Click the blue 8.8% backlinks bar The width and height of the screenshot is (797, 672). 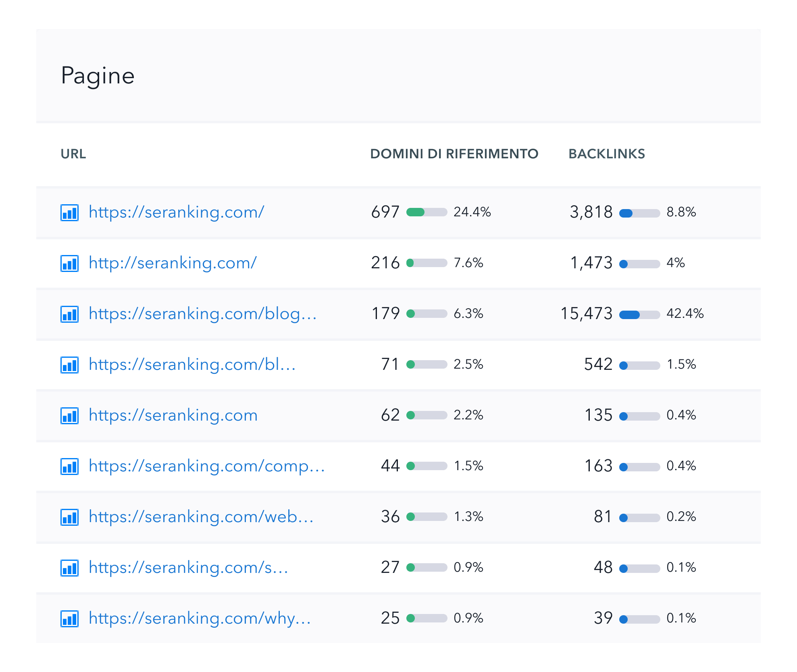pyautogui.click(x=639, y=213)
